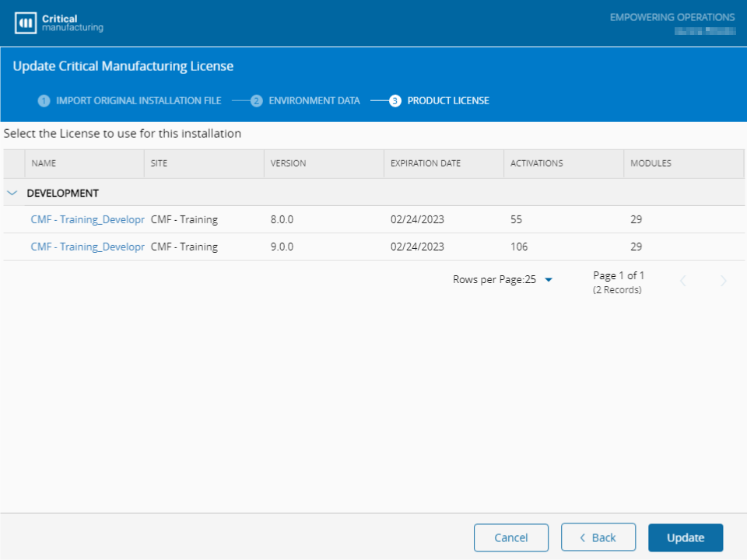Click the blurred user name in header
This screenshot has height=560, width=747.
tap(704, 32)
